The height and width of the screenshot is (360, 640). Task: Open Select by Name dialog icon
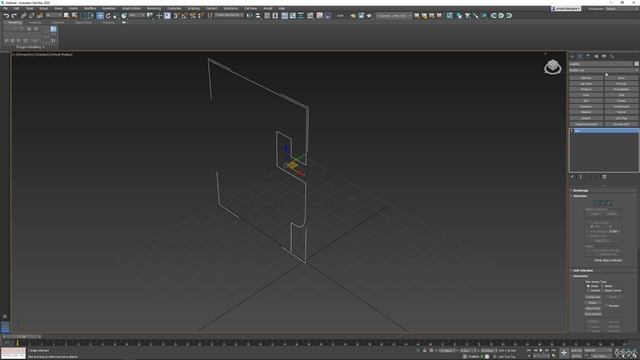click(74, 16)
